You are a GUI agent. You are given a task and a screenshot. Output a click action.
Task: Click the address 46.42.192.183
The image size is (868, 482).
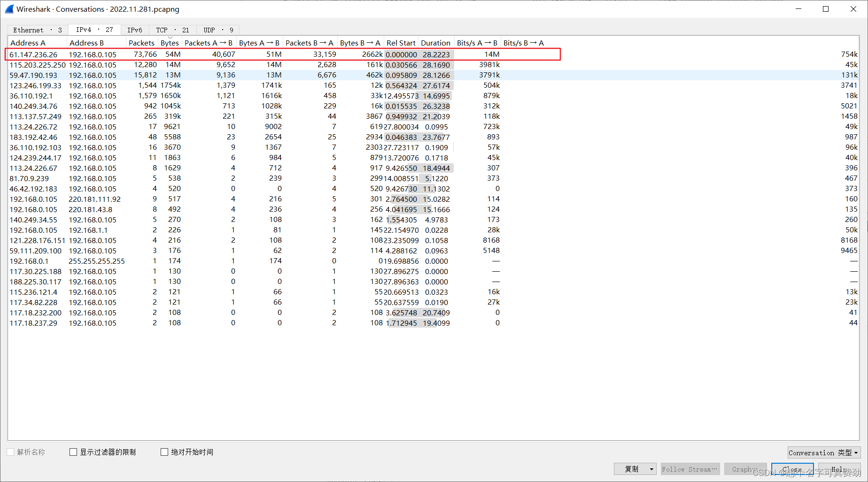(x=34, y=189)
